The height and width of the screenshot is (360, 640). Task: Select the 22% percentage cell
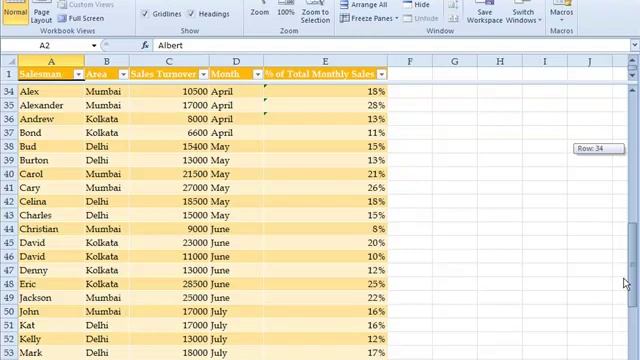(325, 298)
